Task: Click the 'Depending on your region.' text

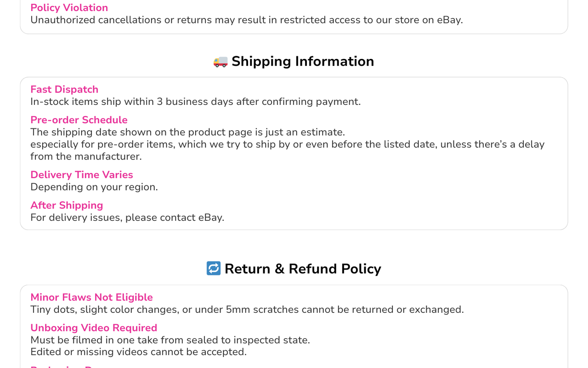Action: click(94, 187)
